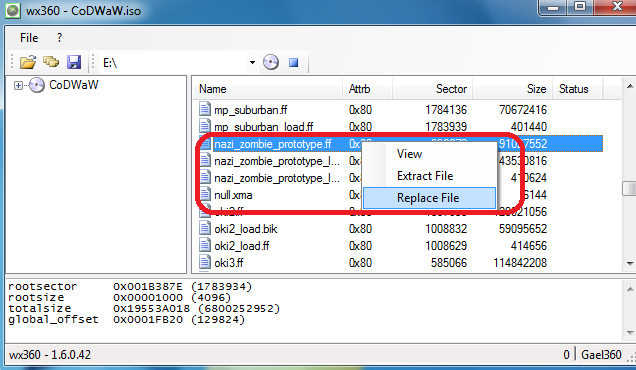Click the blue floppy save icon
The width and height of the screenshot is (636, 370).
click(x=74, y=62)
